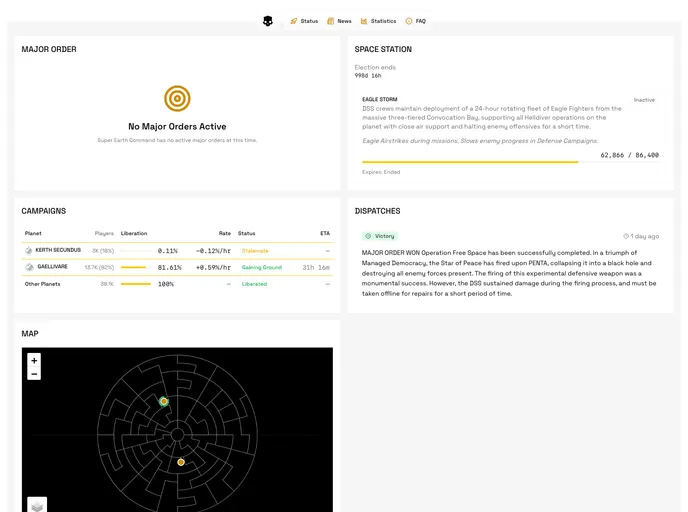The image size is (688, 512).
Task: Open the News tab
Action: pyautogui.click(x=339, y=21)
